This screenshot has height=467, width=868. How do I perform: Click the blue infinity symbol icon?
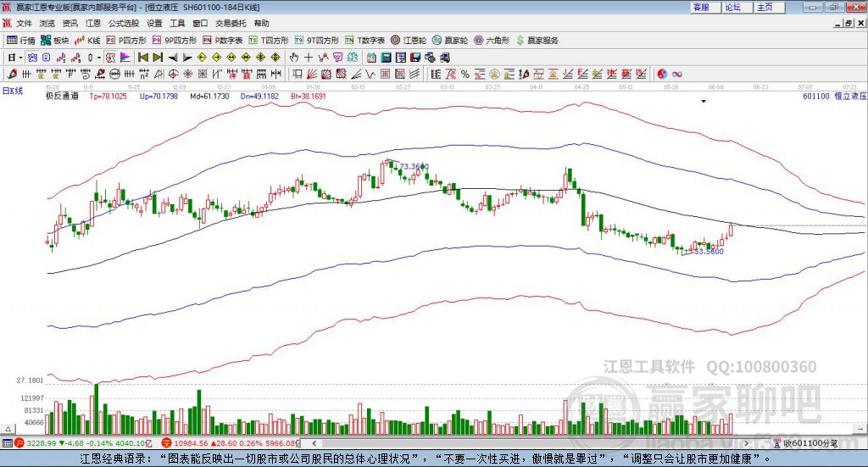(677, 74)
